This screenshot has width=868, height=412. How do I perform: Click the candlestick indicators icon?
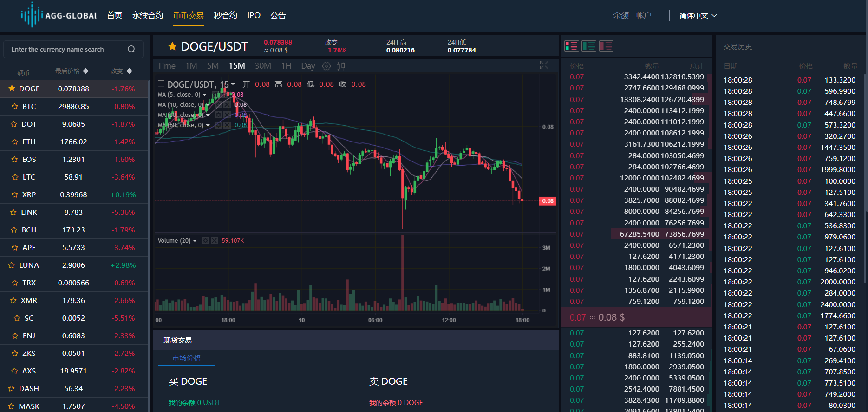340,66
